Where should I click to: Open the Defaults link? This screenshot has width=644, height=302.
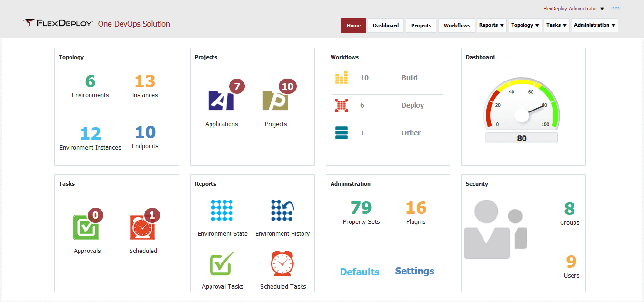(x=360, y=272)
